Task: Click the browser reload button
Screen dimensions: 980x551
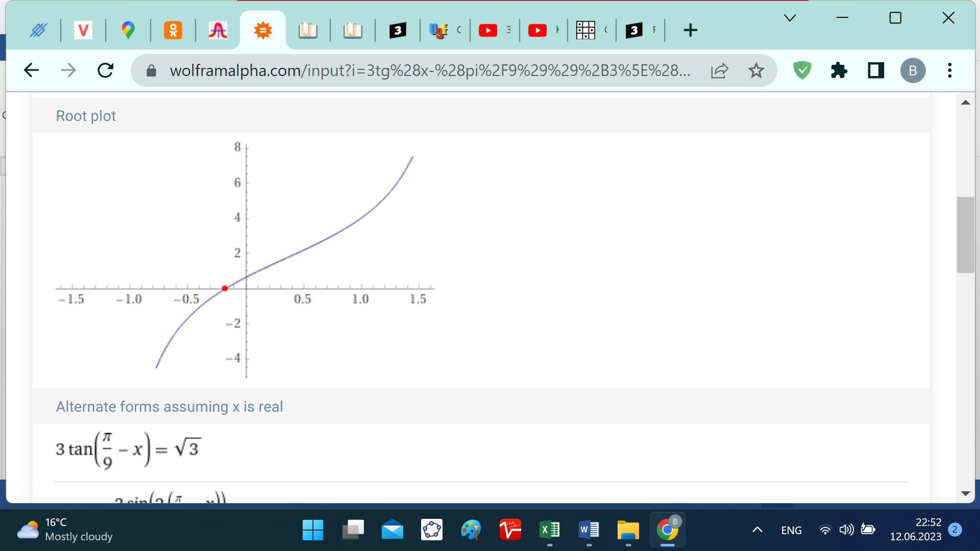Action: [x=105, y=70]
